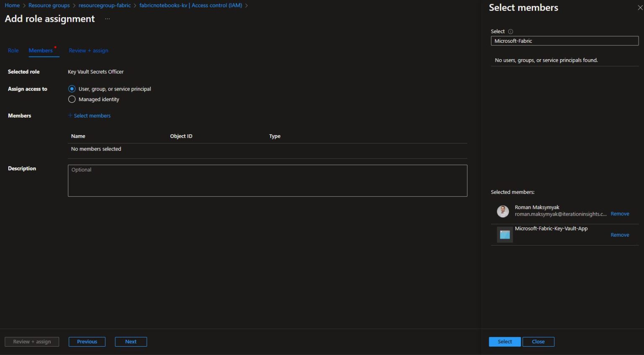This screenshot has height=355, width=644.
Task: Click the optional Description text box
Action: (267, 180)
